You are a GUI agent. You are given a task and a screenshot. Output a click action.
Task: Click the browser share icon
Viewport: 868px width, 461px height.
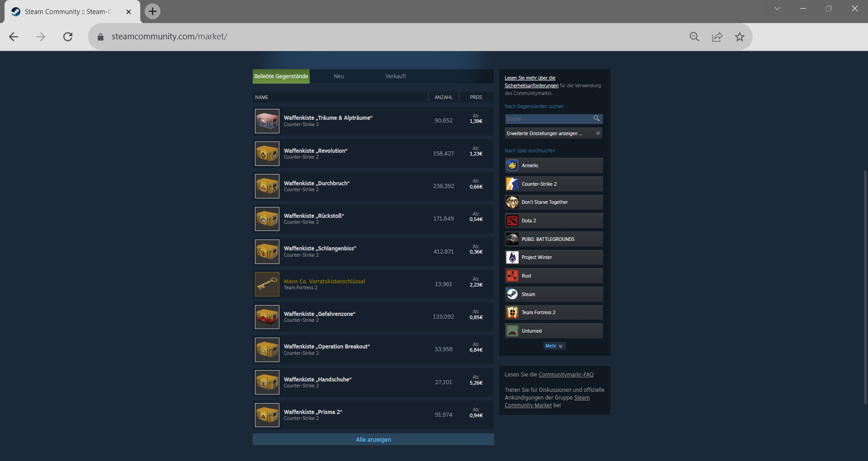pos(717,37)
